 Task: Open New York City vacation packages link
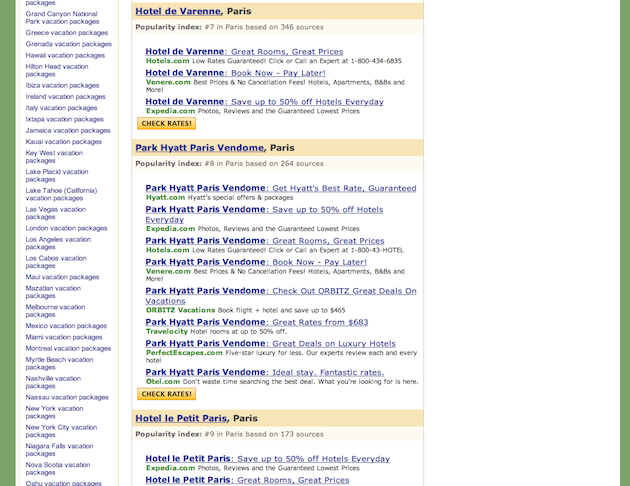[x=61, y=431]
